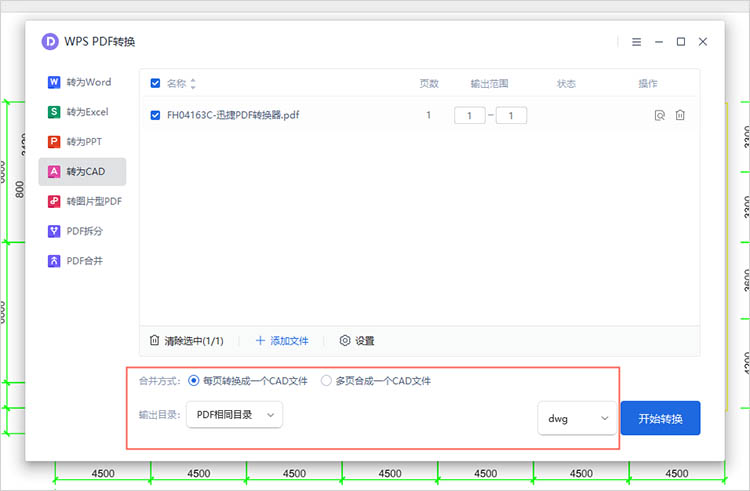Switch to 转为PPT tab
750x491 pixels.
click(82, 142)
